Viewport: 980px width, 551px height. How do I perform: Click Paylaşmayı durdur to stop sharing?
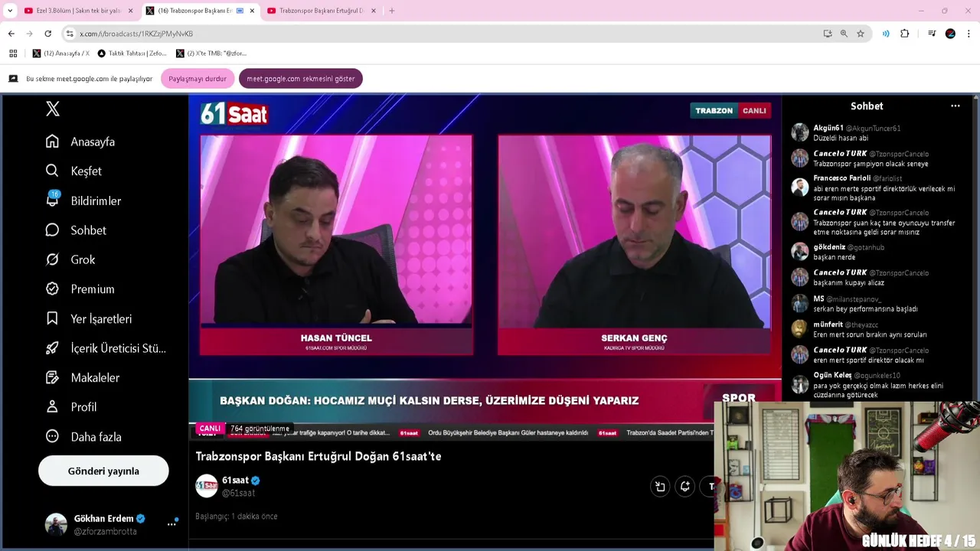coord(198,79)
